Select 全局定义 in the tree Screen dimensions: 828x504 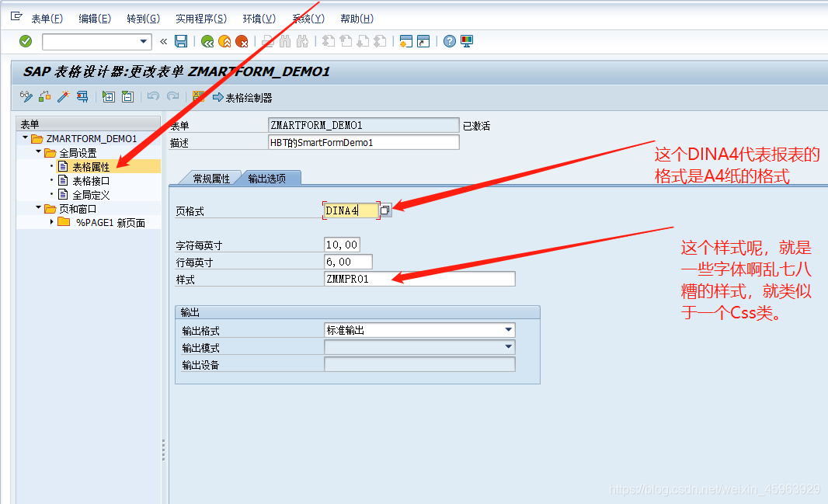[x=91, y=195]
